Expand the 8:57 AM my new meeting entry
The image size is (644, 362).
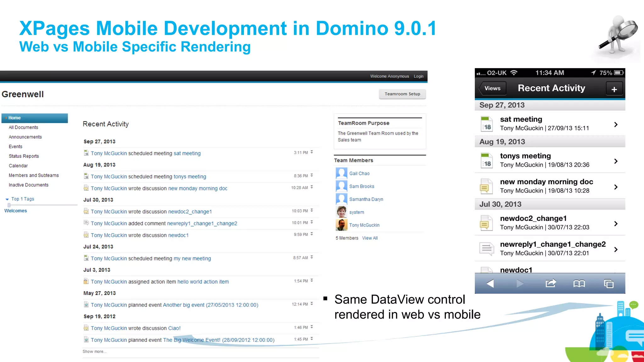(x=312, y=257)
